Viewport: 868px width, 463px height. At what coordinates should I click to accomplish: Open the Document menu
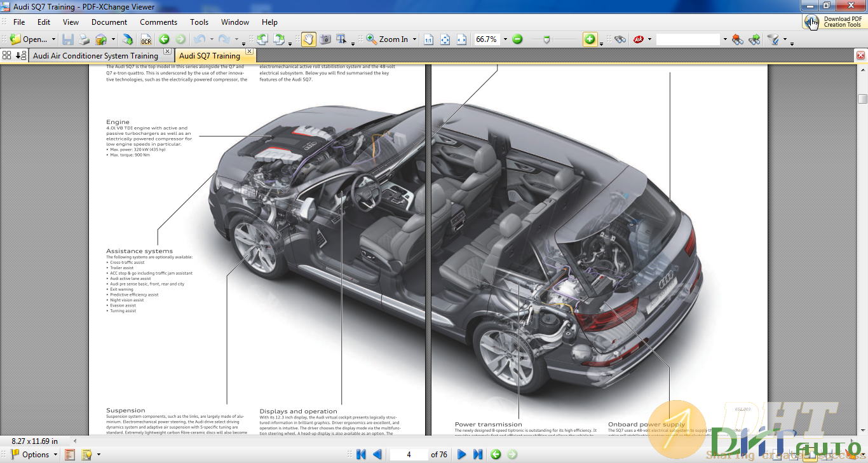109,22
